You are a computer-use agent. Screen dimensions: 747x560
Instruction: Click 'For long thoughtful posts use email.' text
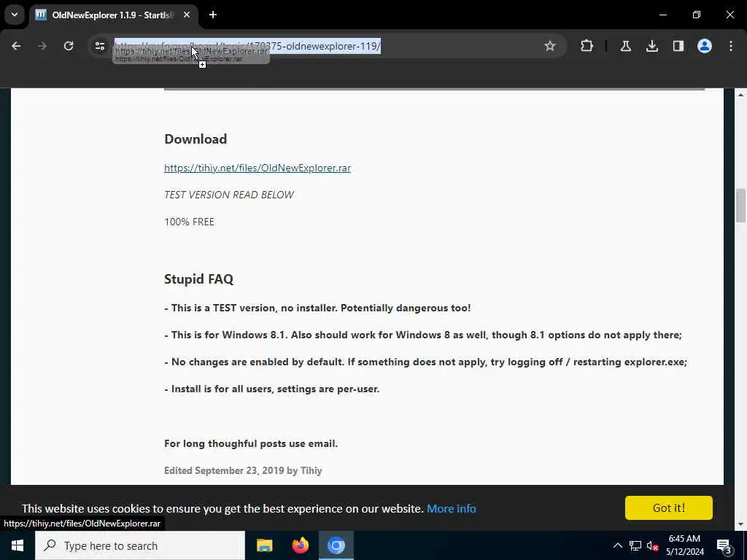tap(251, 443)
